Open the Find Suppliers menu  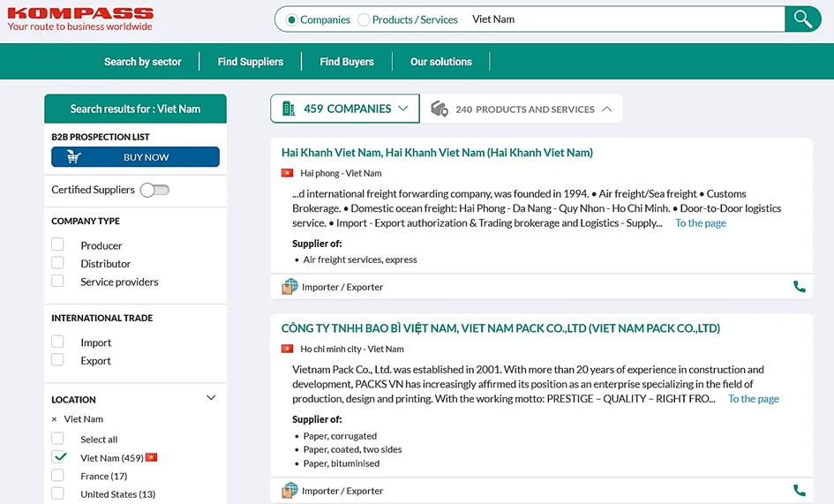(x=251, y=62)
